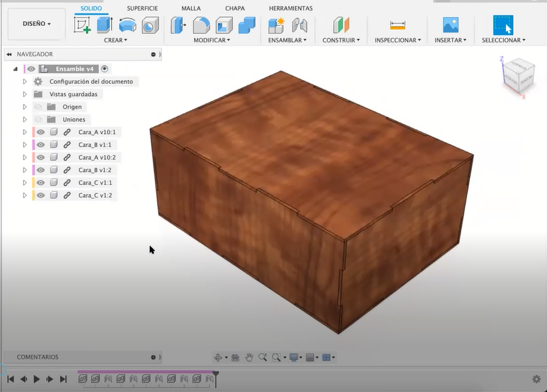Viewport: 547px width, 392px height.
Task: Open timeline settings gear icon
Action: pyautogui.click(x=536, y=378)
